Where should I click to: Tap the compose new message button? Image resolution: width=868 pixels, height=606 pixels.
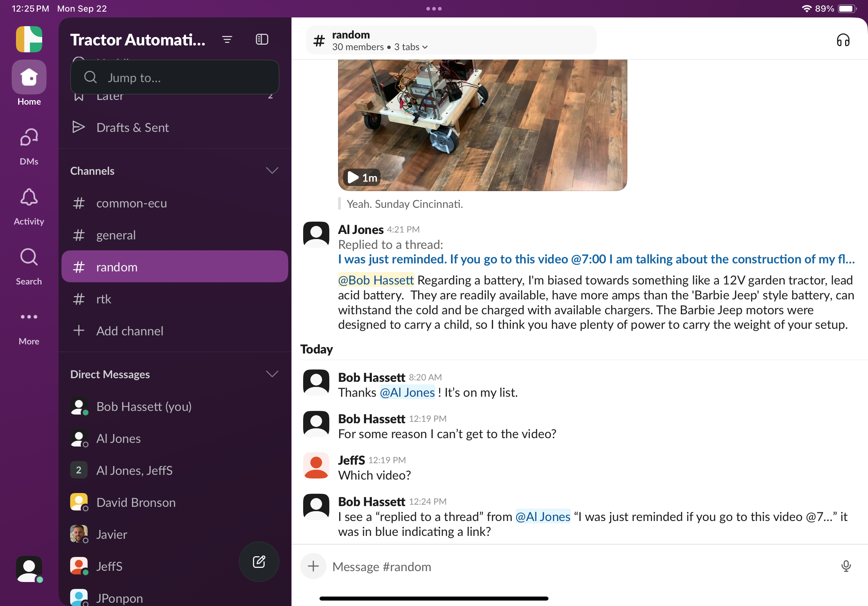[x=259, y=562]
